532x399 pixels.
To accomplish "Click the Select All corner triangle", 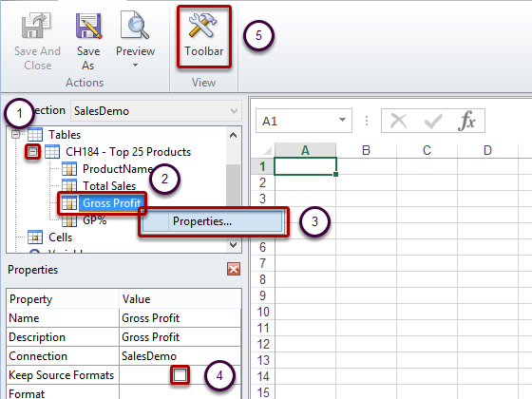I will (x=268, y=150).
